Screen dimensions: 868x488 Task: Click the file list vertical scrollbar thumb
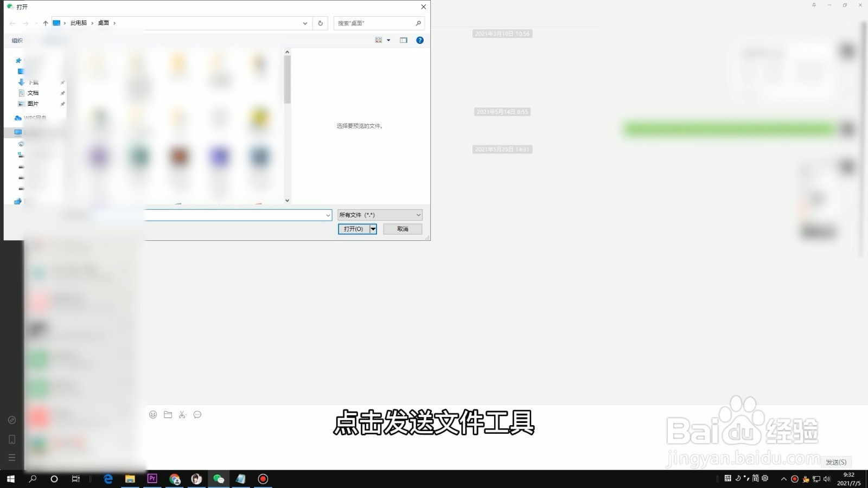coord(288,79)
